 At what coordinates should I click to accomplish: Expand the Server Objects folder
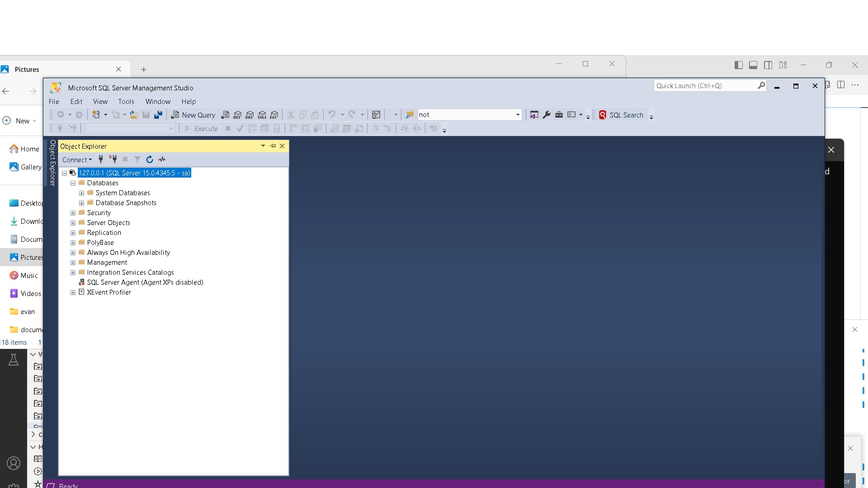tap(73, 223)
